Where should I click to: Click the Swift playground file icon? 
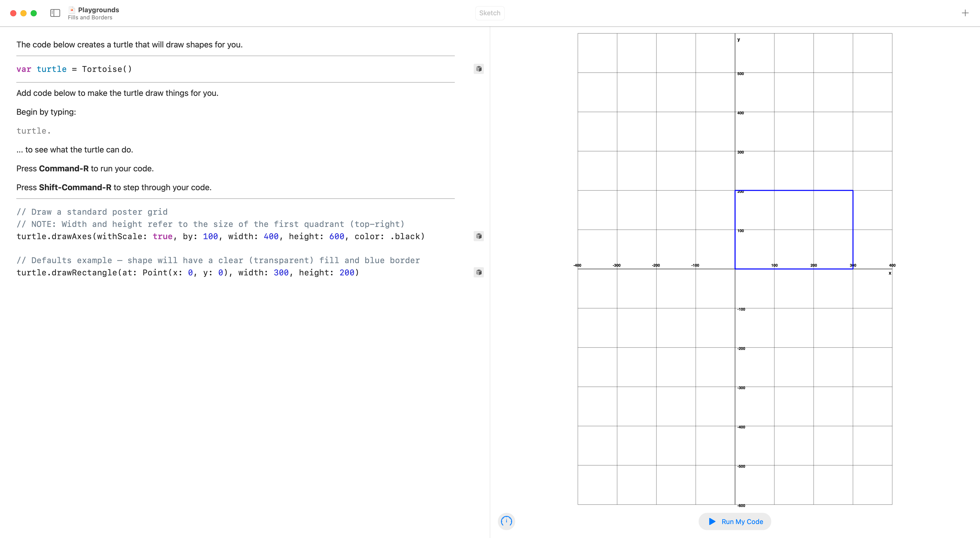click(72, 9)
